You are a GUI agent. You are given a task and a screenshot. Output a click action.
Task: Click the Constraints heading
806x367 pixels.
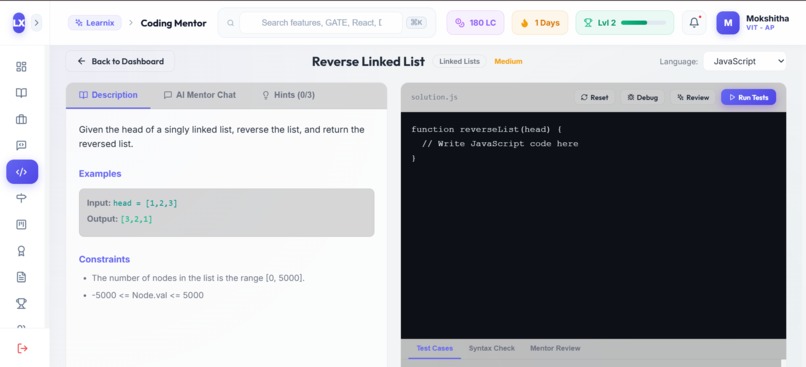point(104,259)
